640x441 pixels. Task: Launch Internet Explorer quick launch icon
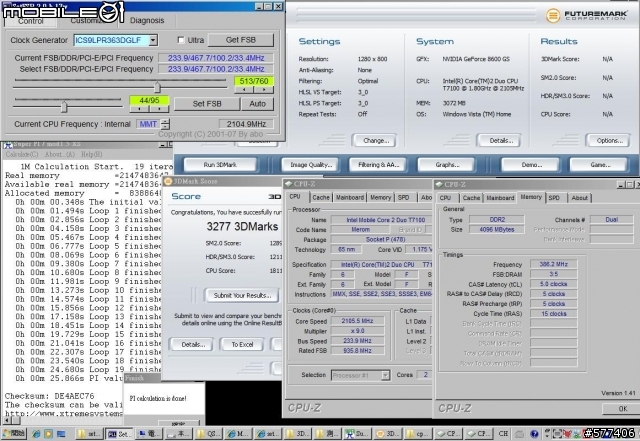(36, 434)
